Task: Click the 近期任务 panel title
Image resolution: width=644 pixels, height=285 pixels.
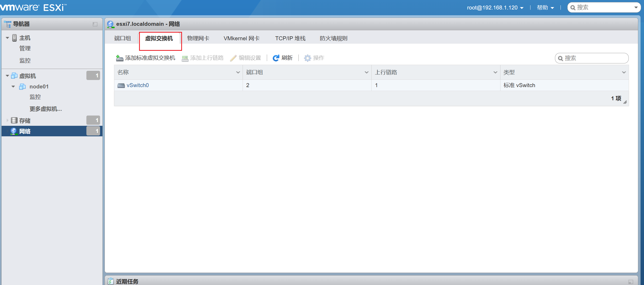Action: coord(127,281)
